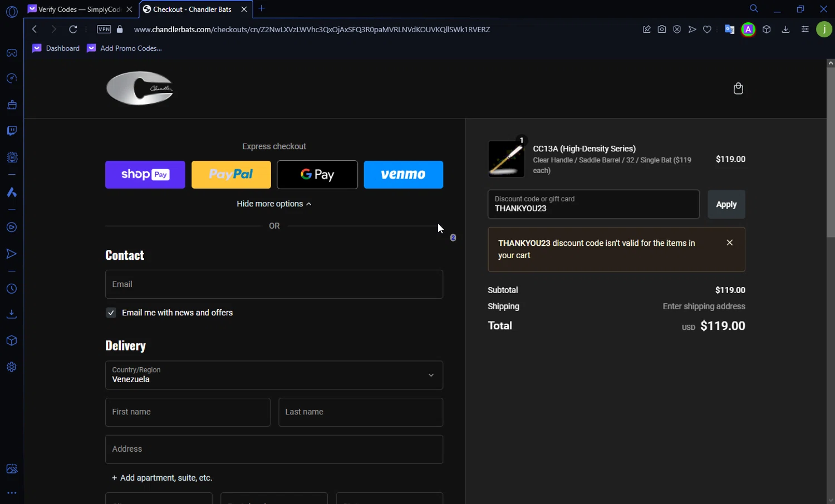Click the address bar URL
Screen dimensions: 835x504
point(312,29)
